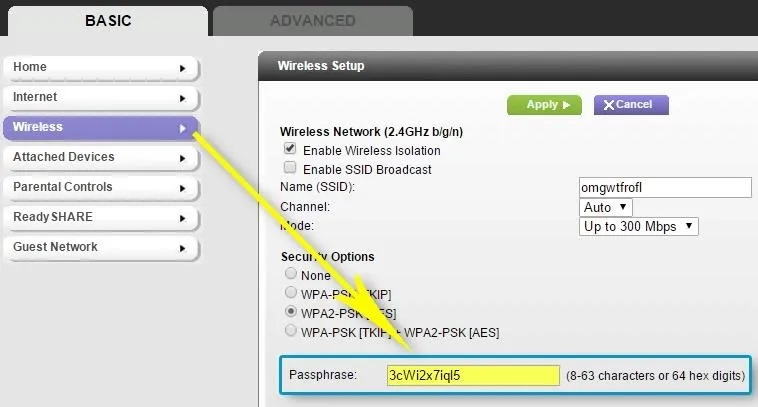Select the None security option
This screenshot has width=758, height=407.
pyautogui.click(x=291, y=273)
